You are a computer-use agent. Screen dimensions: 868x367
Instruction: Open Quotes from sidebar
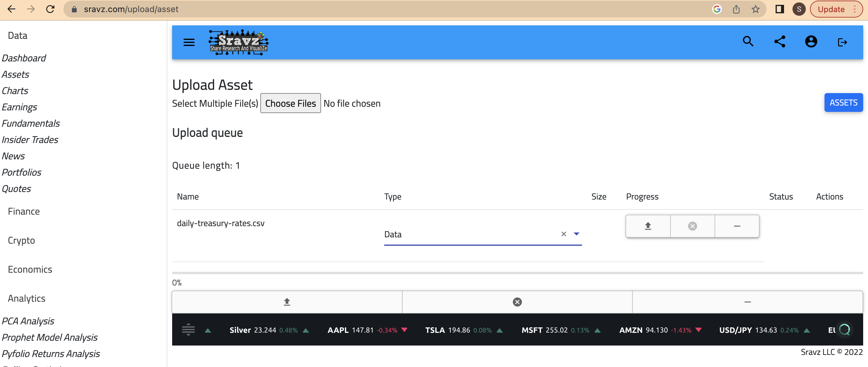coord(16,189)
